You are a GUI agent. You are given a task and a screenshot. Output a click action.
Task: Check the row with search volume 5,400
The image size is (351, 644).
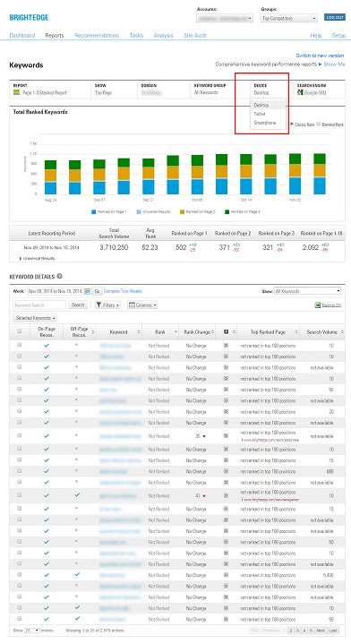[x=20, y=575]
